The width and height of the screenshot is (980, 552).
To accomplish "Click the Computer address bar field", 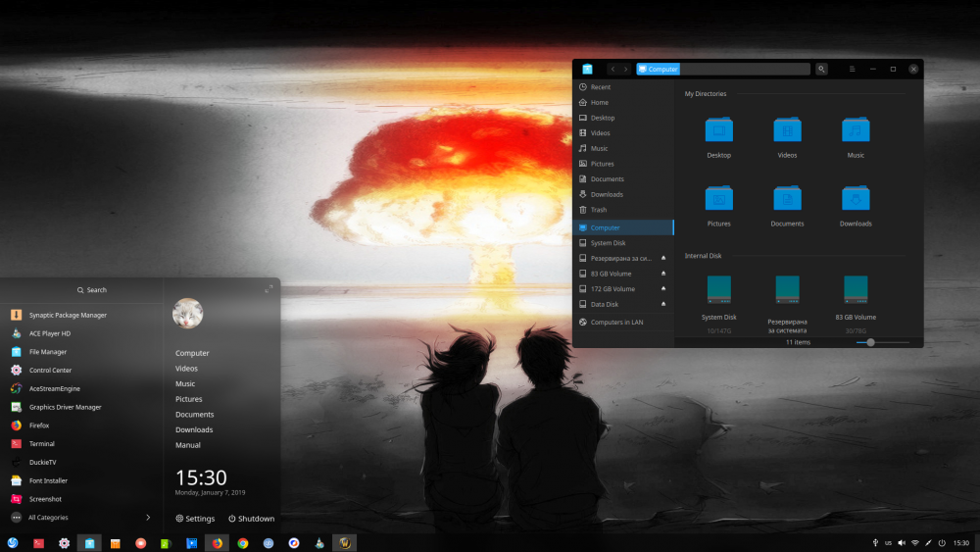I will pyautogui.click(x=723, y=69).
